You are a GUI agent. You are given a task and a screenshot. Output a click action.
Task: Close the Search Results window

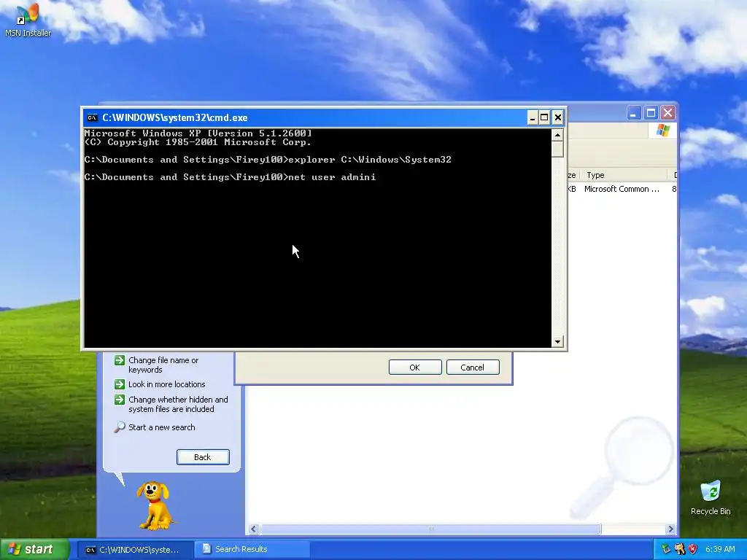click(x=668, y=113)
